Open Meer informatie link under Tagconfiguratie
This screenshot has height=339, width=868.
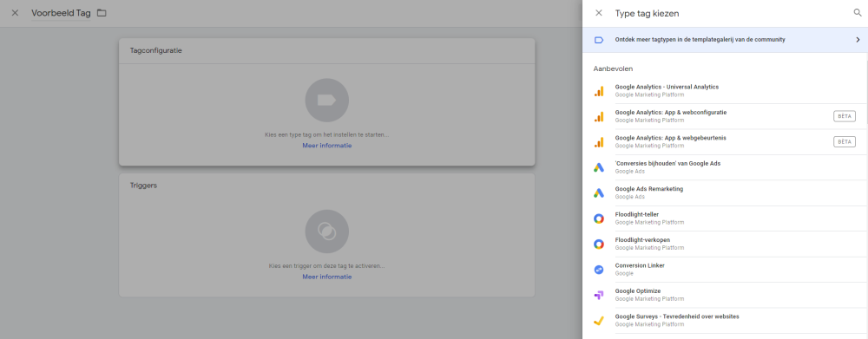point(326,146)
